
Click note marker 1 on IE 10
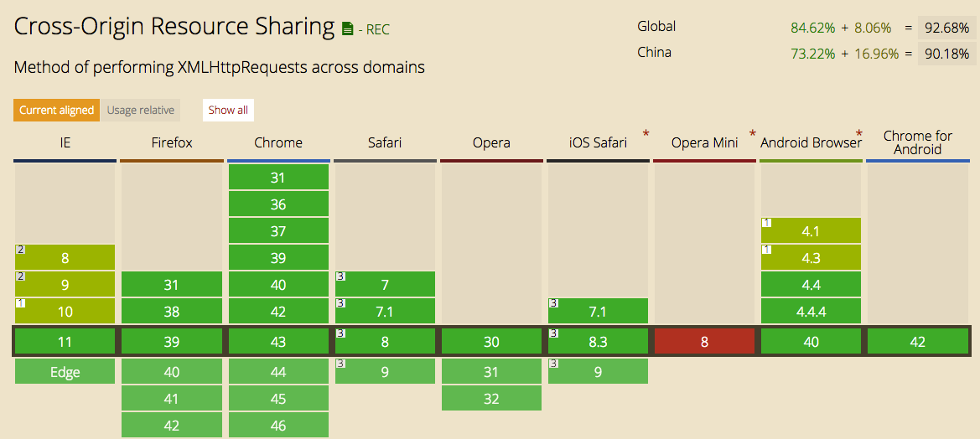[20, 303]
